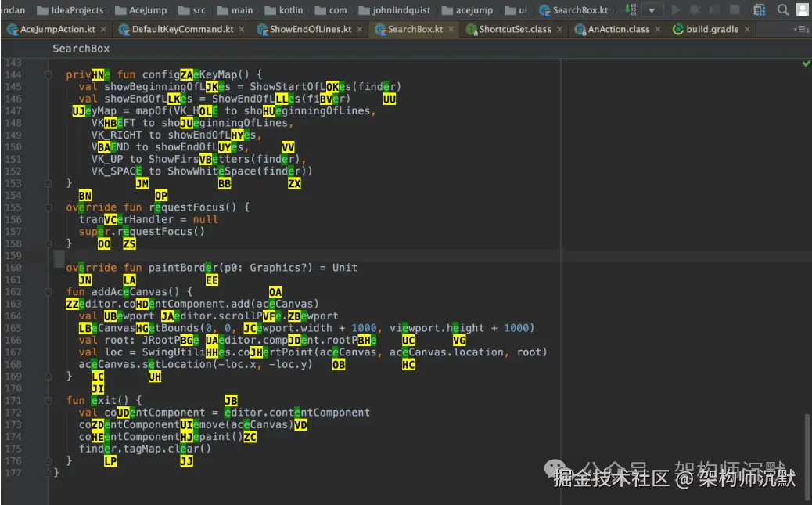
Task: Click the green inspection checkmark indicator
Action: pos(806,63)
